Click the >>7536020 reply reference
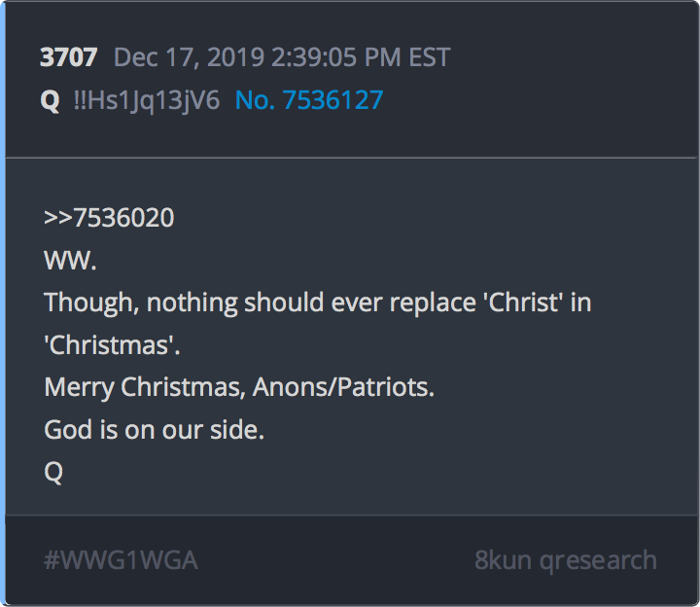The width and height of the screenshot is (700, 607). point(109,218)
